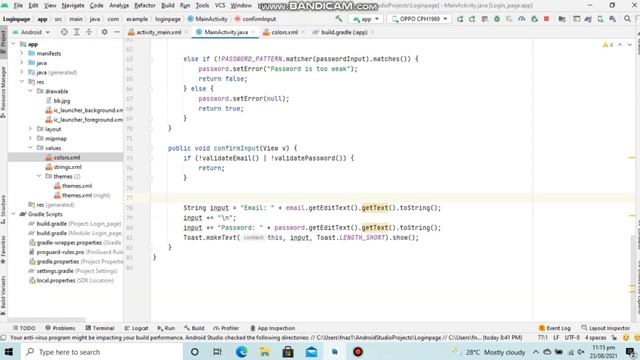
Task: Open File Explorer from the taskbar
Action: [264, 352]
